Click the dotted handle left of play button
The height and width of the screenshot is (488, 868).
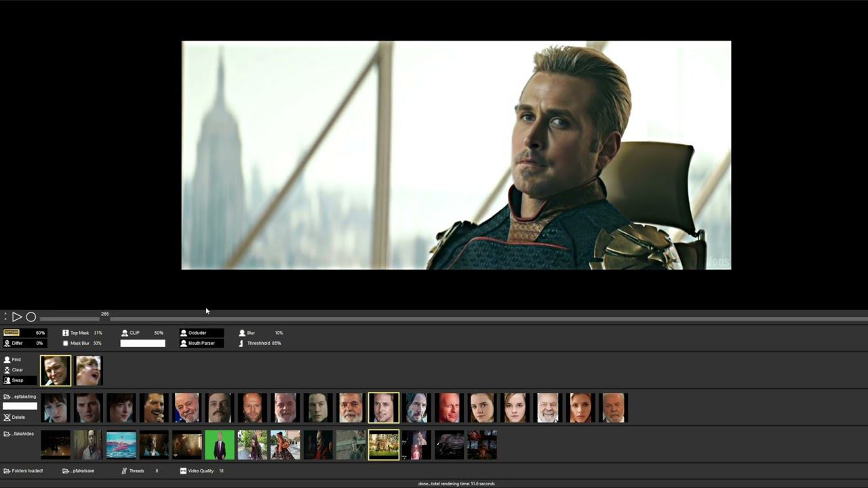coord(5,317)
